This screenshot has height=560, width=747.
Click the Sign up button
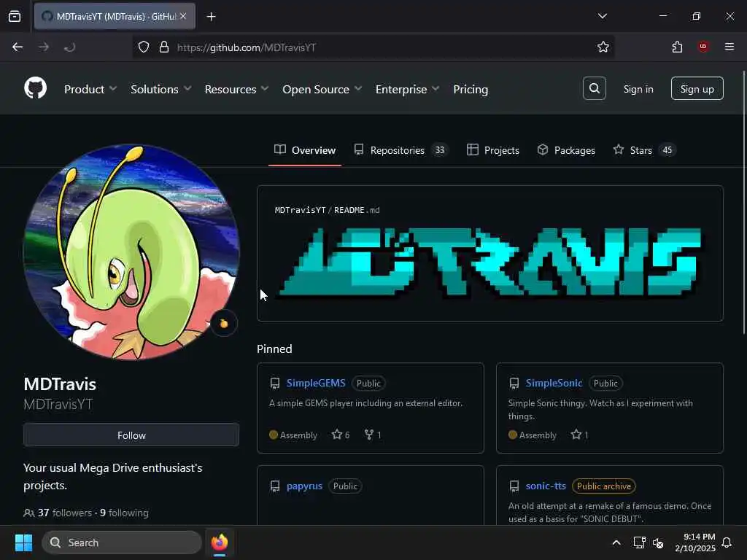coord(697,88)
